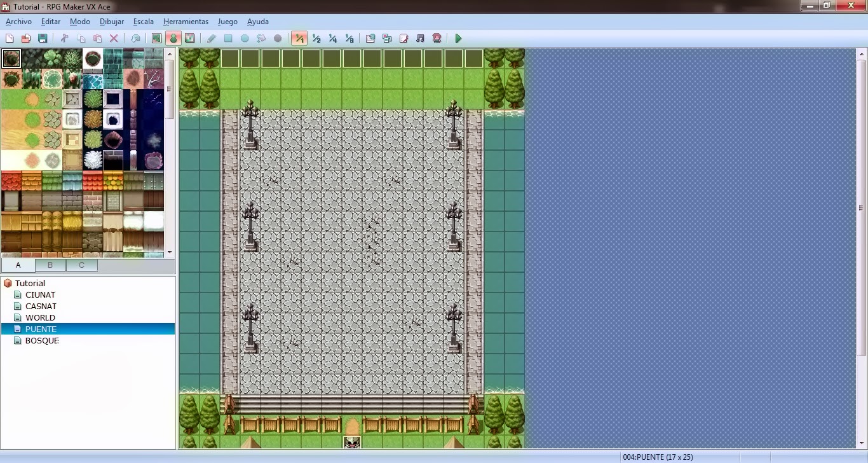This screenshot has width=868, height=463.
Task: Save the current project
Action: pyautogui.click(x=43, y=38)
